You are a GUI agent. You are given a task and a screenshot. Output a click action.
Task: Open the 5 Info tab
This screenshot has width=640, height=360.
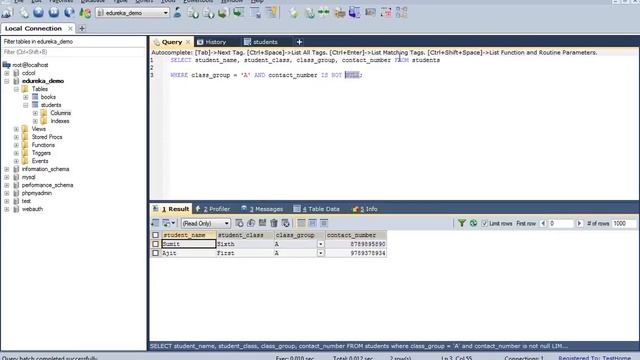click(365, 209)
